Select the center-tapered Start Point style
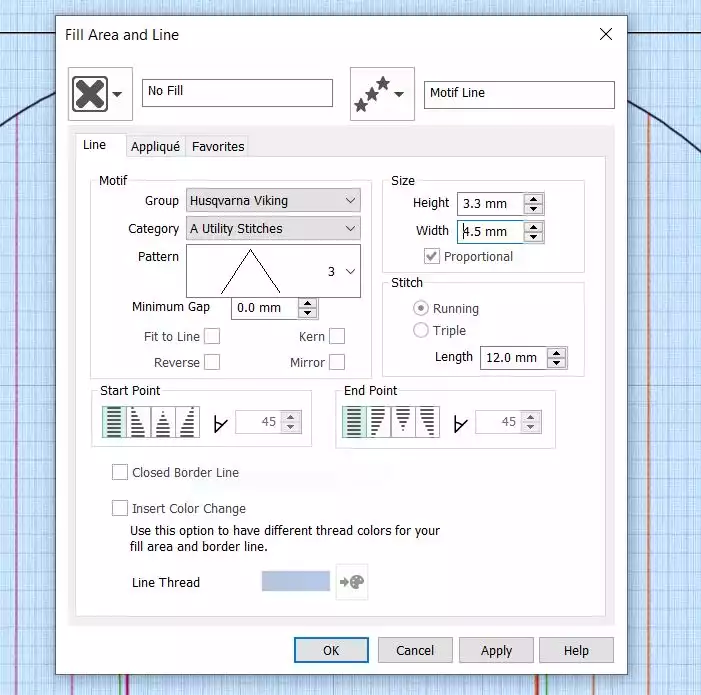The image size is (701, 695). click(163, 422)
